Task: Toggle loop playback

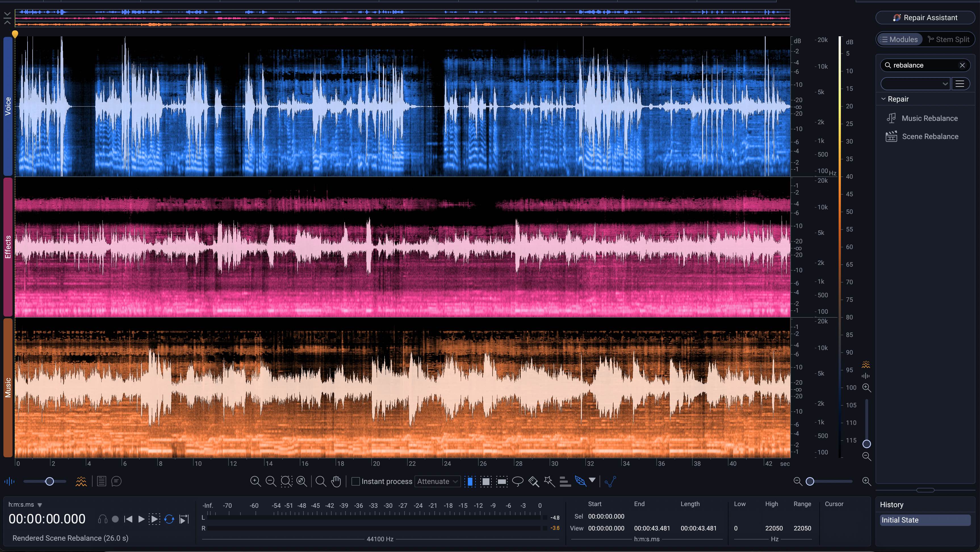Action: click(169, 519)
